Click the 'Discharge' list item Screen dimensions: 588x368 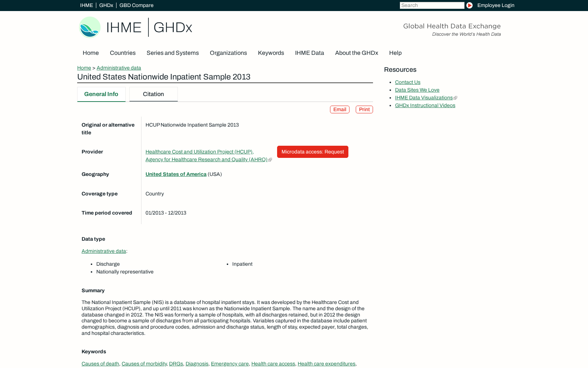pos(108,264)
